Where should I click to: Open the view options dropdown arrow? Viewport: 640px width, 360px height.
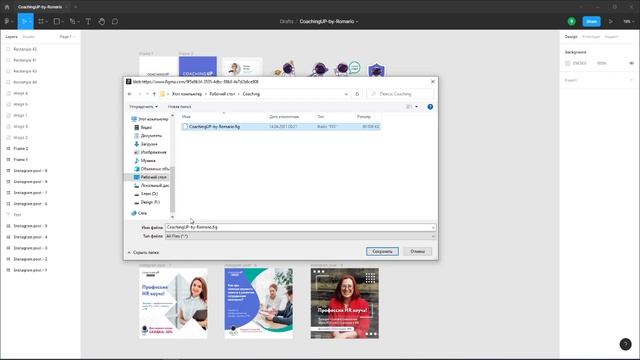click(x=416, y=107)
